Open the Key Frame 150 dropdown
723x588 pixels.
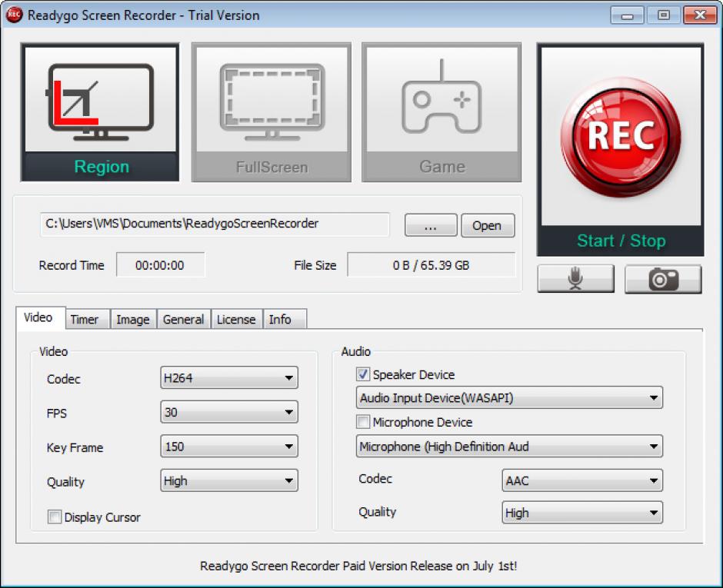click(229, 446)
